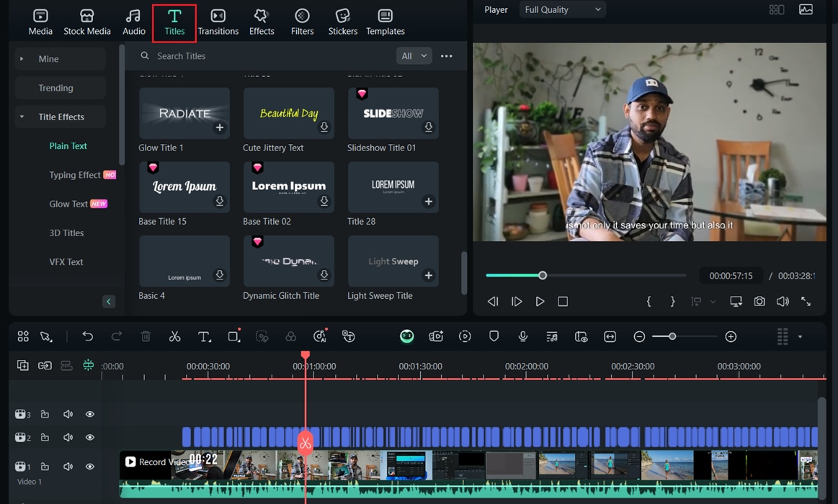Image resolution: width=838 pixels, height=504 pixels.
Task: Open the Filters tab
Action: pos(302,22)
